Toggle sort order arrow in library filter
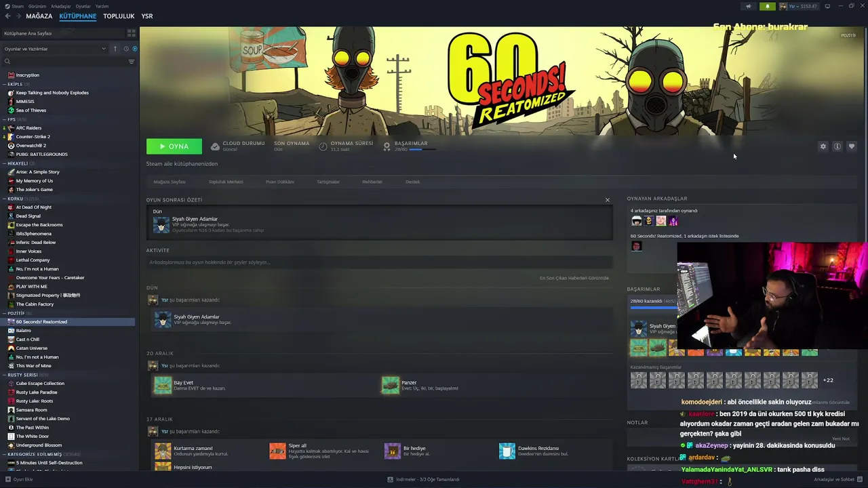868x488 pixels. coord(115,49)
